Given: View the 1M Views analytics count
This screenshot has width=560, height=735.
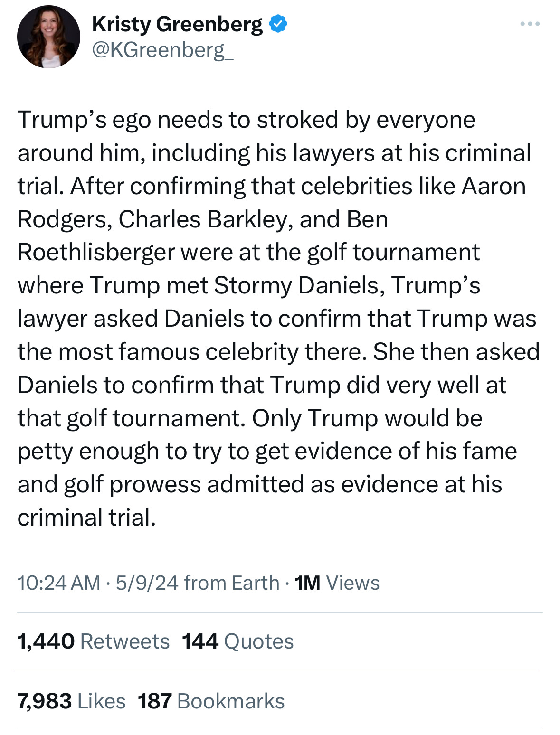Looking at the screenshot, I should (x=337, y=583).
